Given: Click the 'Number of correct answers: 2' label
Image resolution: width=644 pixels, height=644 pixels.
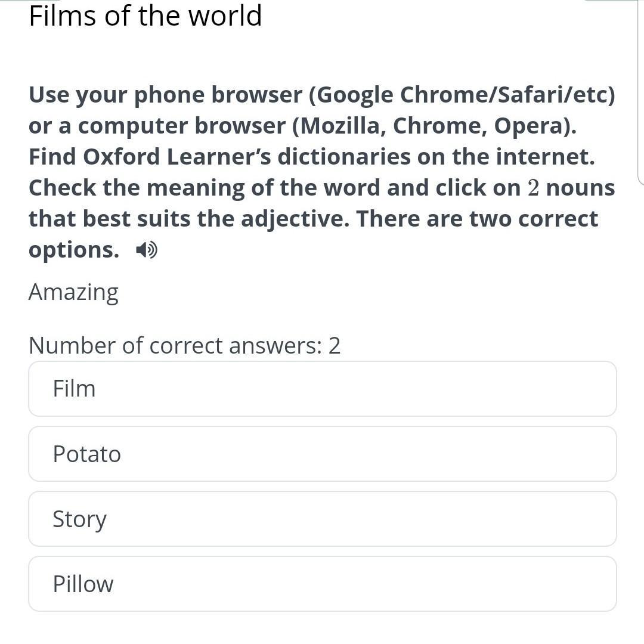Looking at the screenshot, I should (x=184, y=346).
